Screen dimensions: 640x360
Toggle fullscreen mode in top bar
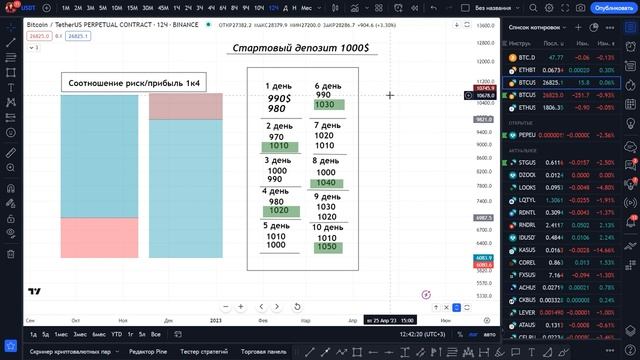pos(565,8)
